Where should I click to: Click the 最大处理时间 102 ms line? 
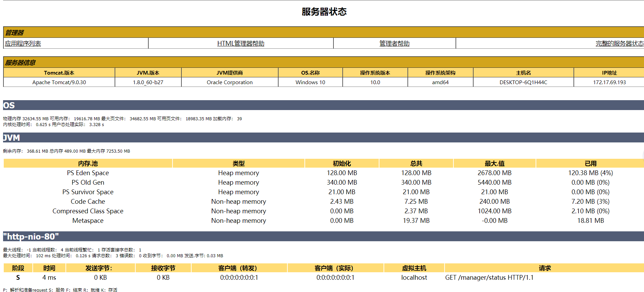pos(113,256)
